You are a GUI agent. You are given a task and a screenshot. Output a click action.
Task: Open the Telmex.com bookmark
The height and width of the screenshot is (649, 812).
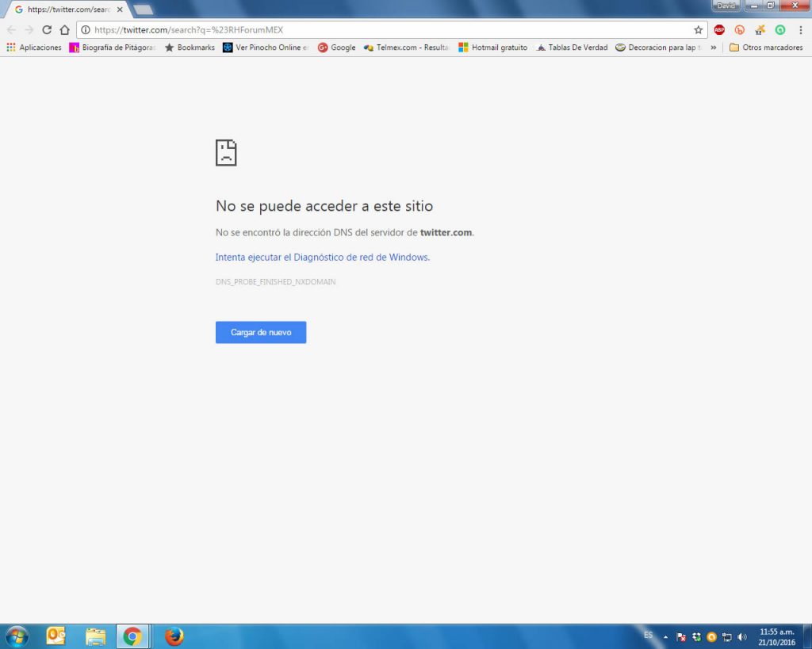pyautogui.click(x=407, y=47)
